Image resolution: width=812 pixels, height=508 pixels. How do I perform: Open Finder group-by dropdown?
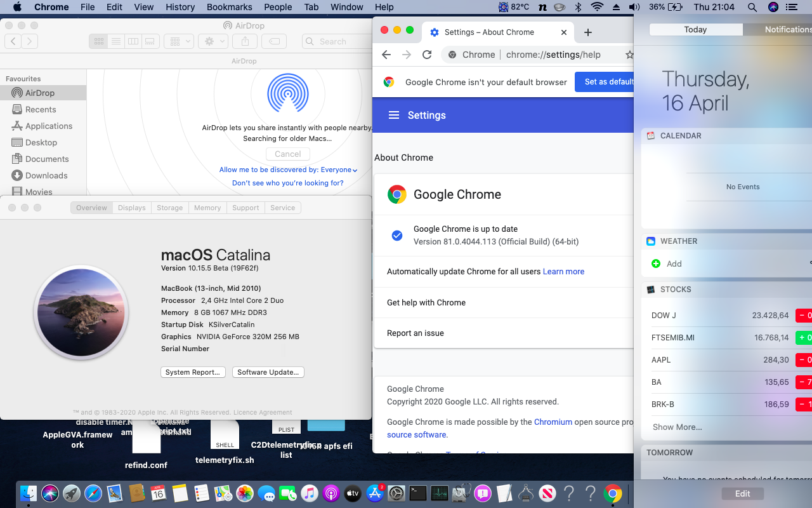(x=179, y=41)
